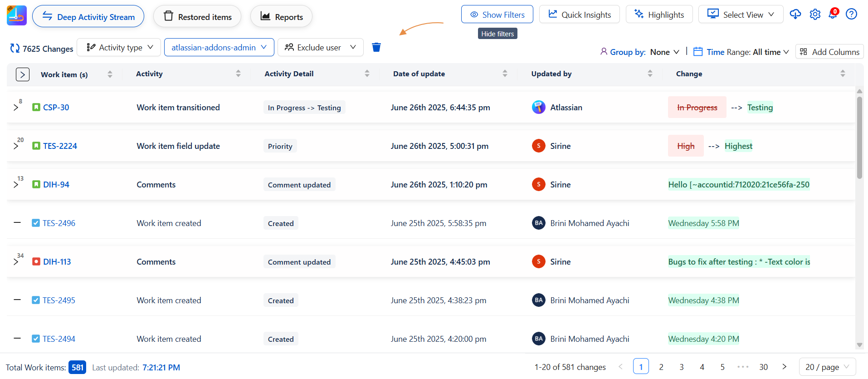Image resolution: width=868 pixels, height=379 pixels.
Task: Open the settings gear icon
Action: pos(815,15)
